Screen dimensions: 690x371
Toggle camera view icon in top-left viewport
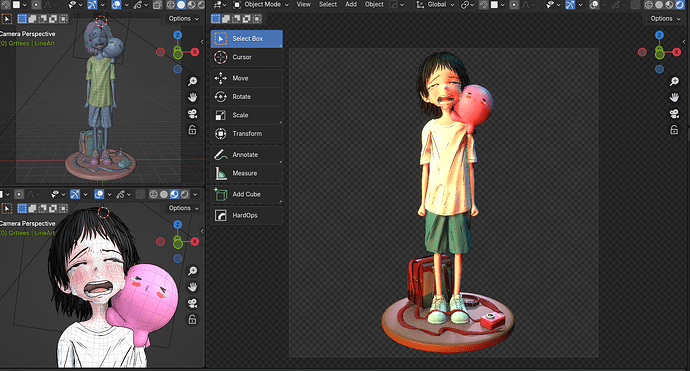(192, 114)
